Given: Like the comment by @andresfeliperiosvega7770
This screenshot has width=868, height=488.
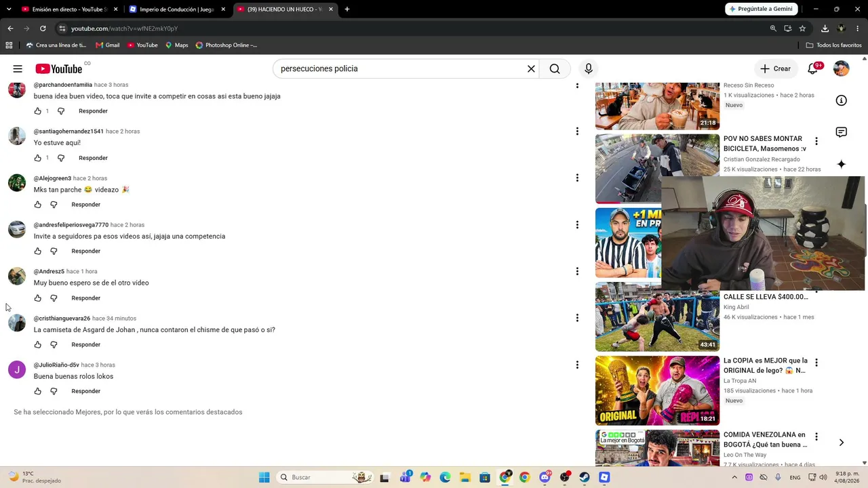Looking at the screenshot, I should [x=38, y=251].
